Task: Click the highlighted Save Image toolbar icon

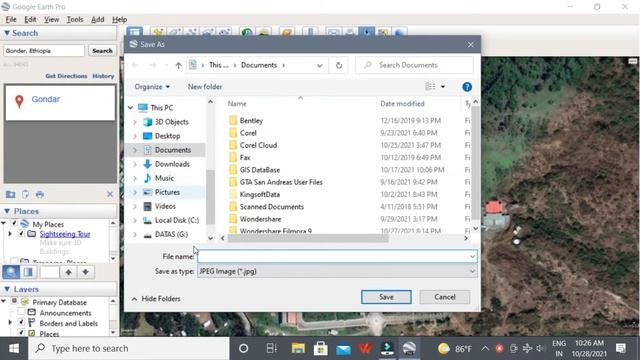Action: (367, 32)
